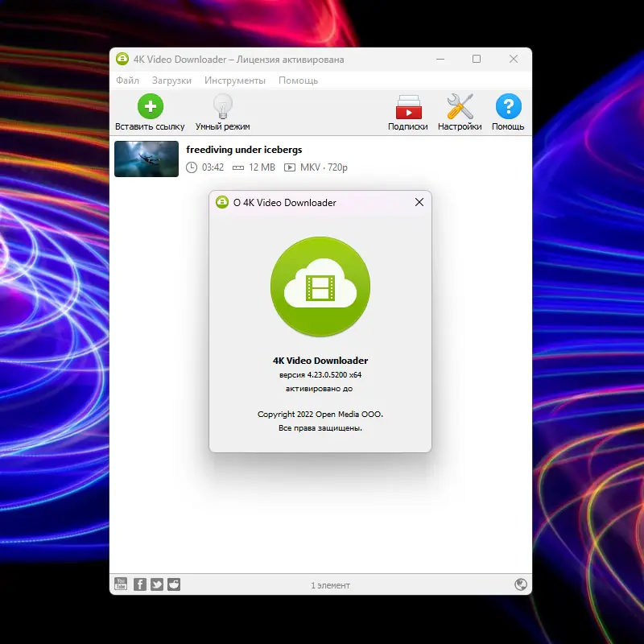Click the Вставить ссылку green plus icon

point(150,105)
